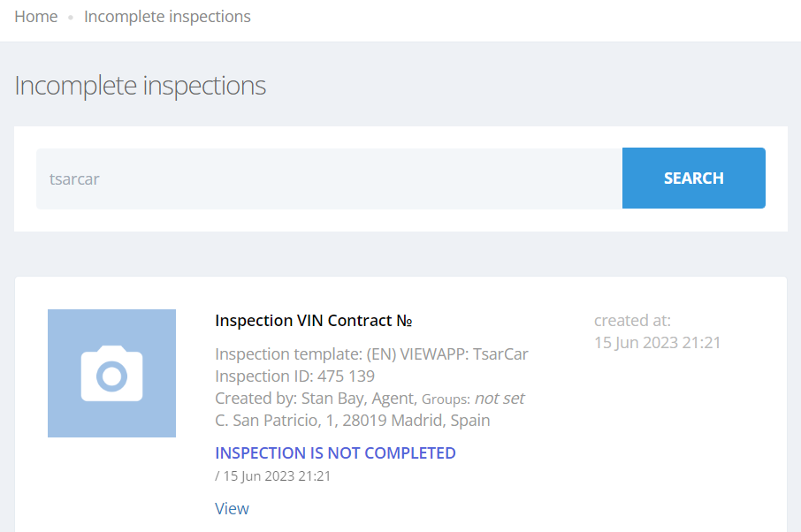The image size is (801, 532).
Task: Click the Inspection ID 475 139 text
Action: pyautogui.click(x=294, y=376)
